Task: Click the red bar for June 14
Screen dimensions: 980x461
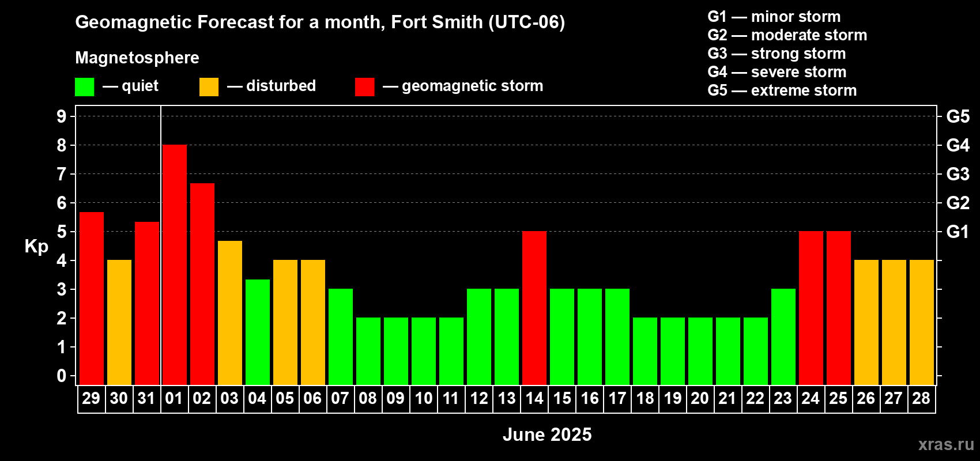Action: click(534, 308)
